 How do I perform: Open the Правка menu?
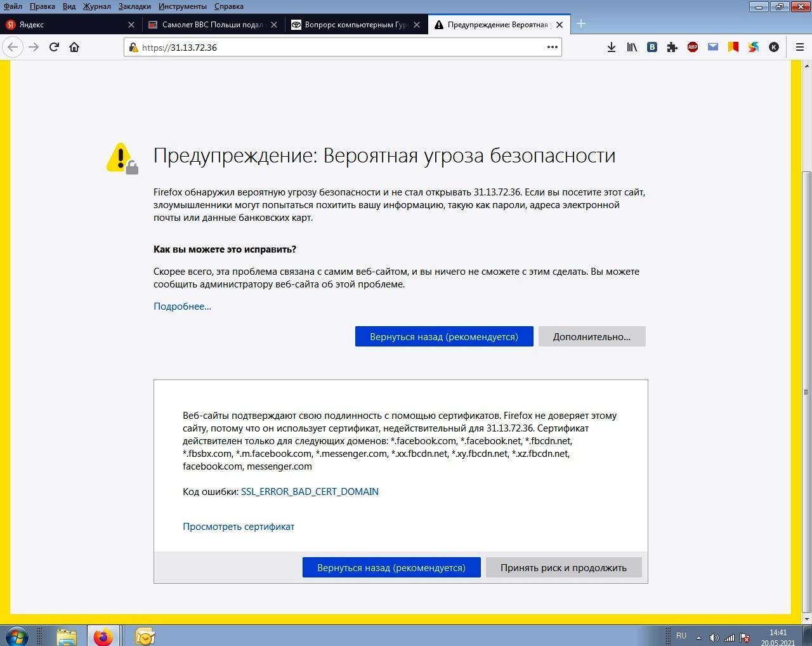pyautogui.click(x=43, y=6)
